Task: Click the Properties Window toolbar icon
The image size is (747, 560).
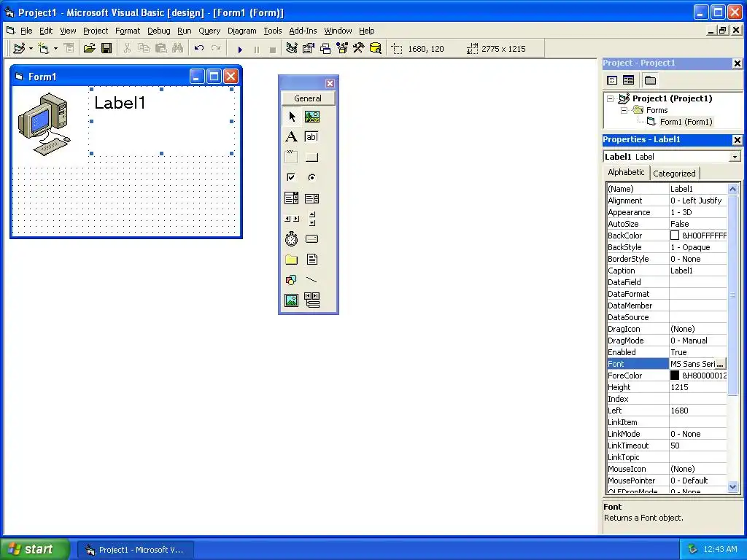Action: pos(309,49)
